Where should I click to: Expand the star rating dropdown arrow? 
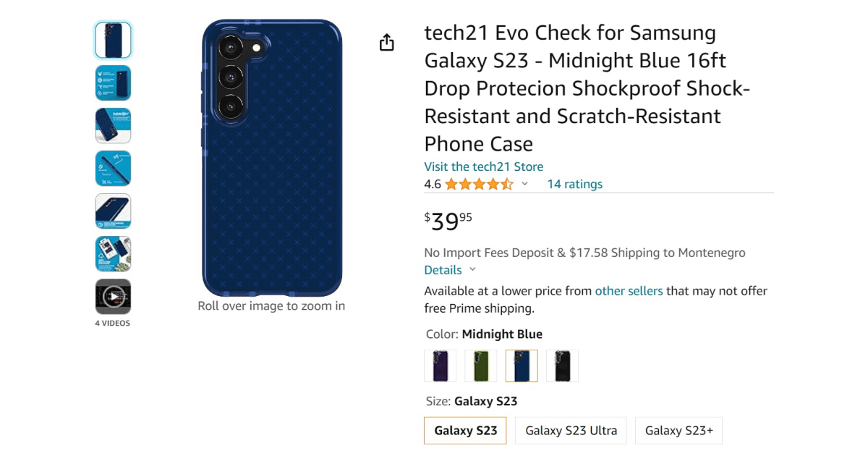[x=524, y=184]
